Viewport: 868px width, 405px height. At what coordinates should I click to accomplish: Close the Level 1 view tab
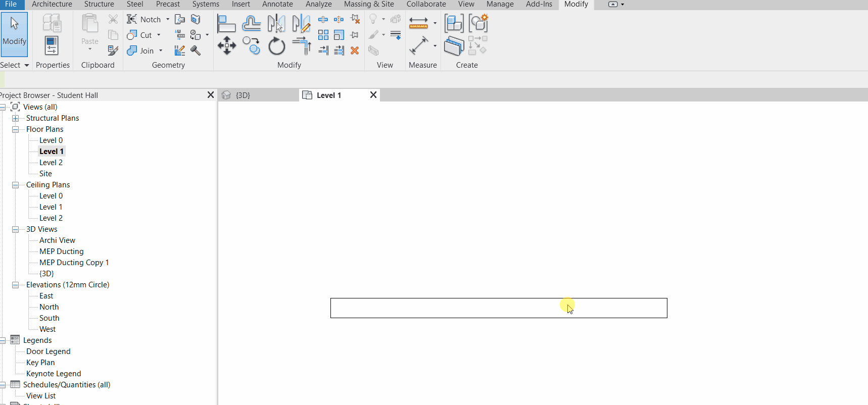point(373,95)
